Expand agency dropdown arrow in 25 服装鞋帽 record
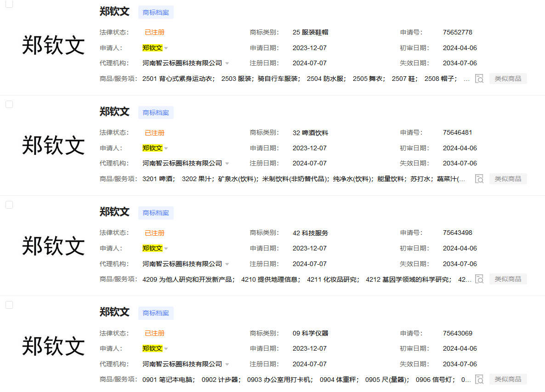The height and width of the screenshot is (392, 545). point(227,63)
